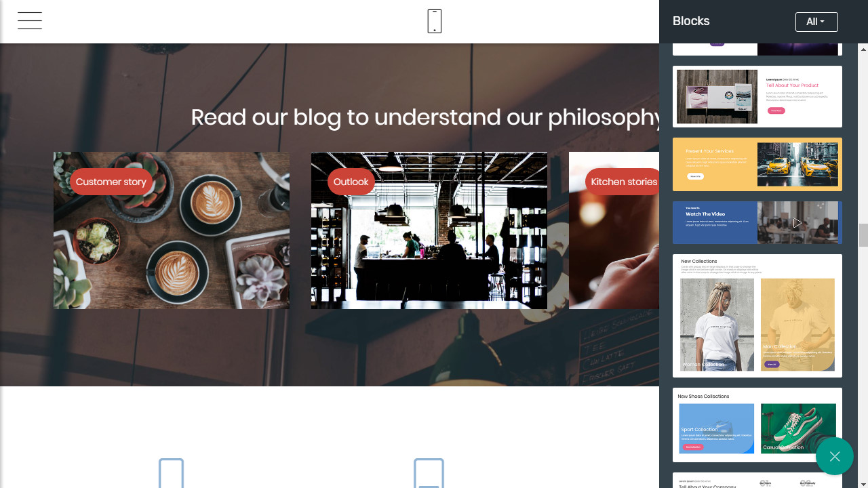Image resolution: width=868 pixels, height=488 pixels.
Task: Click the play icon in video block
Action: click(x=797, y=222)
